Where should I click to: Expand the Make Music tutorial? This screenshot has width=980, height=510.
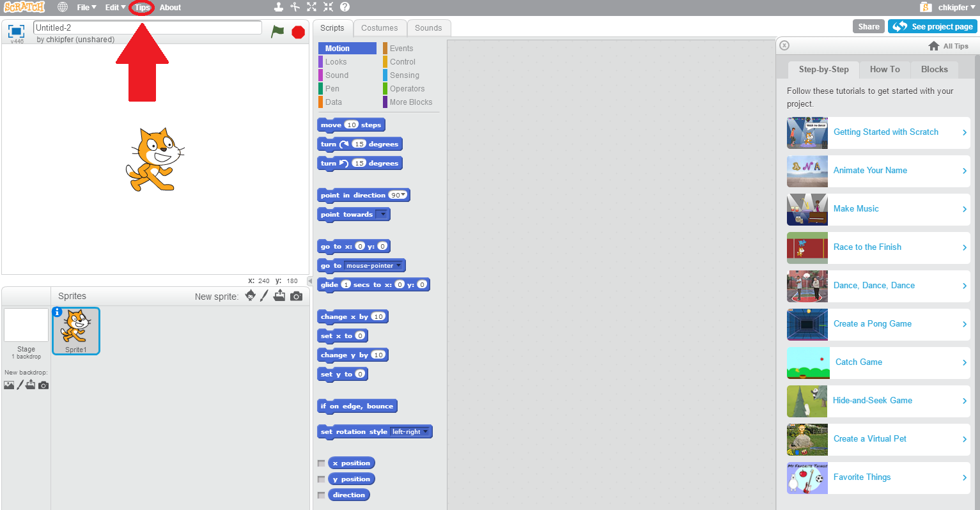(x=878, y=209)
